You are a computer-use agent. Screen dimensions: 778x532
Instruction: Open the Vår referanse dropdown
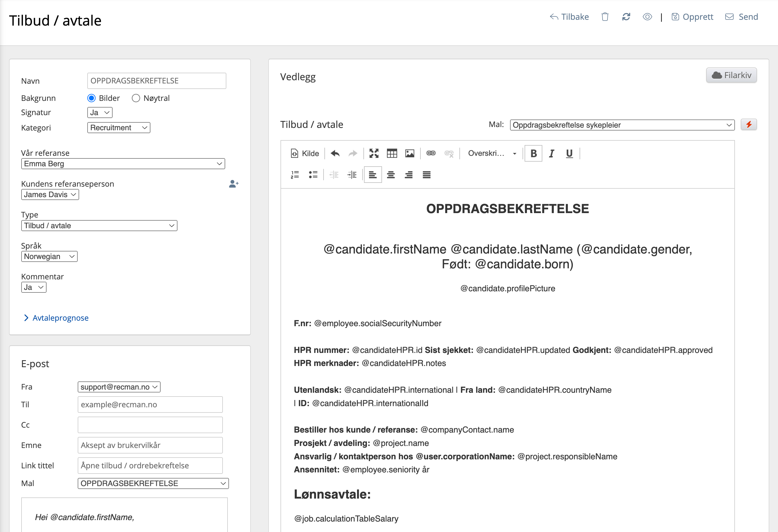pos(123,164)
